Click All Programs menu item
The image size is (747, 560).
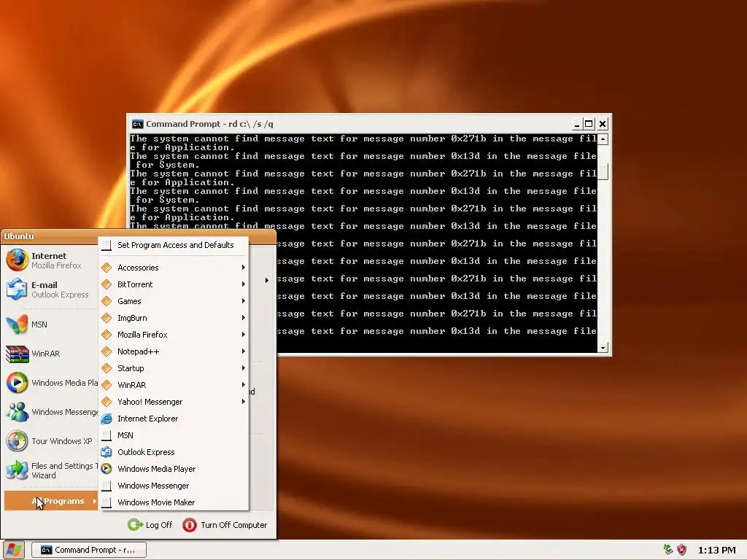click(51, 501)
